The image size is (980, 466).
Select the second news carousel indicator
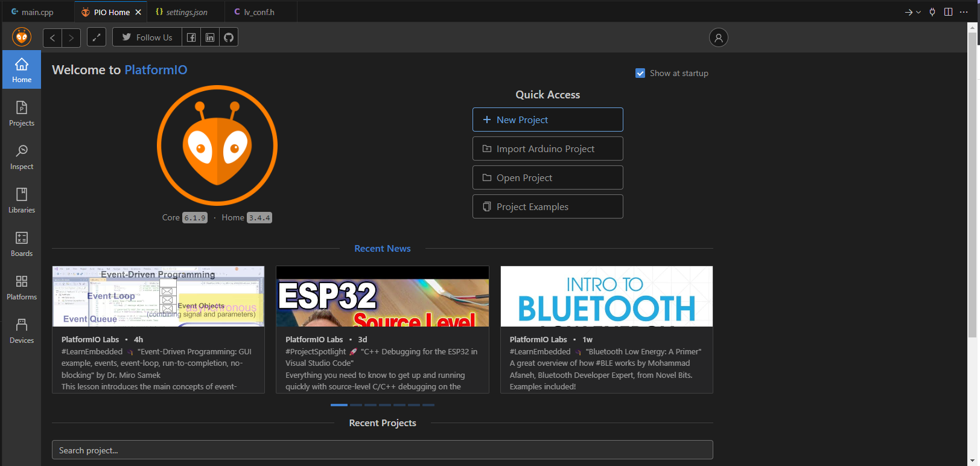pyautogui.click(x=356, y=405)
